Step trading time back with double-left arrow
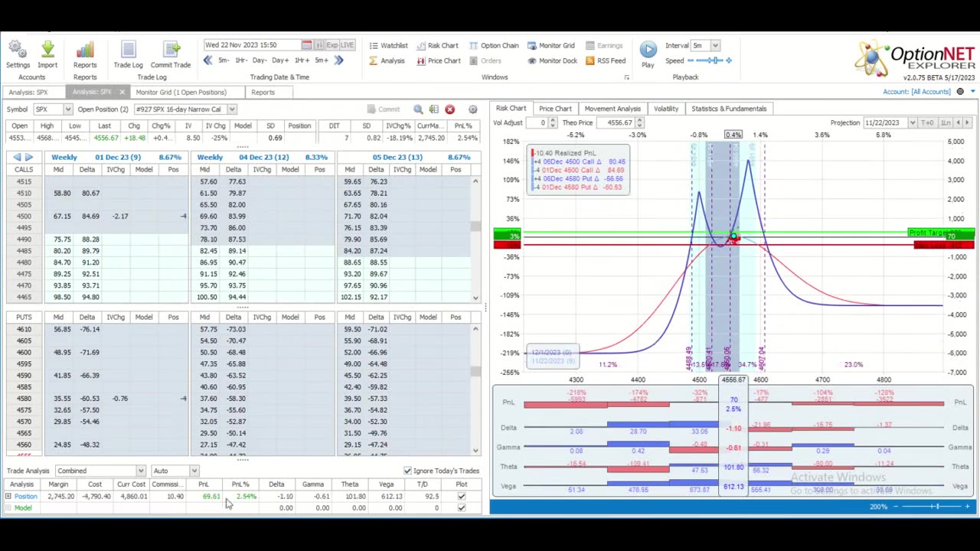 [x=207, y=60]
